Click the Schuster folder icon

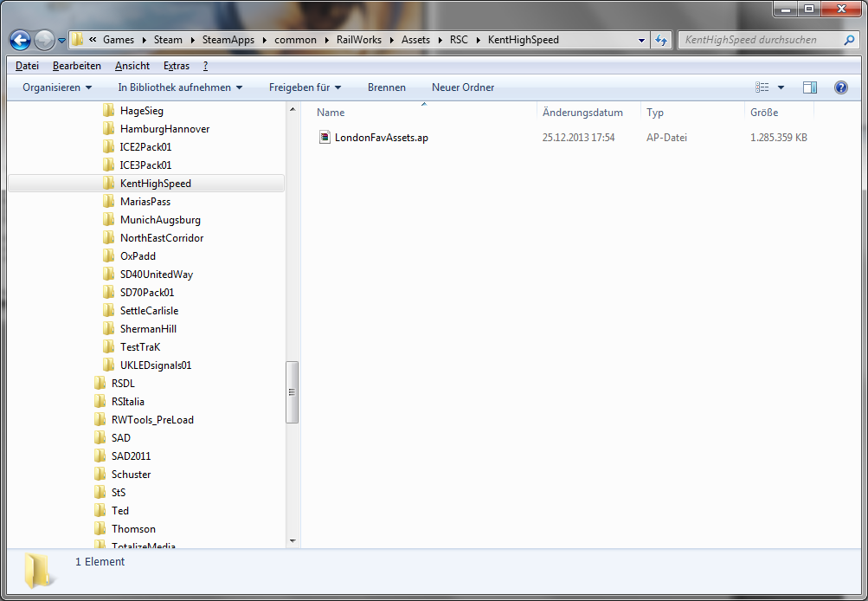[100, 475]
